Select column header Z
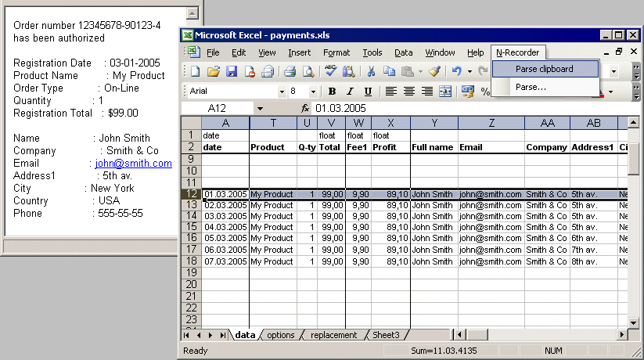 coord(491,123)
